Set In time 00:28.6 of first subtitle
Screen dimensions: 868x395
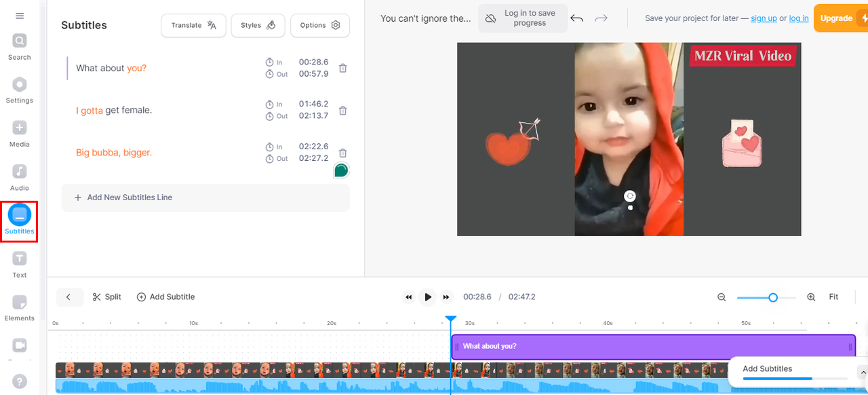pos(313,62)
